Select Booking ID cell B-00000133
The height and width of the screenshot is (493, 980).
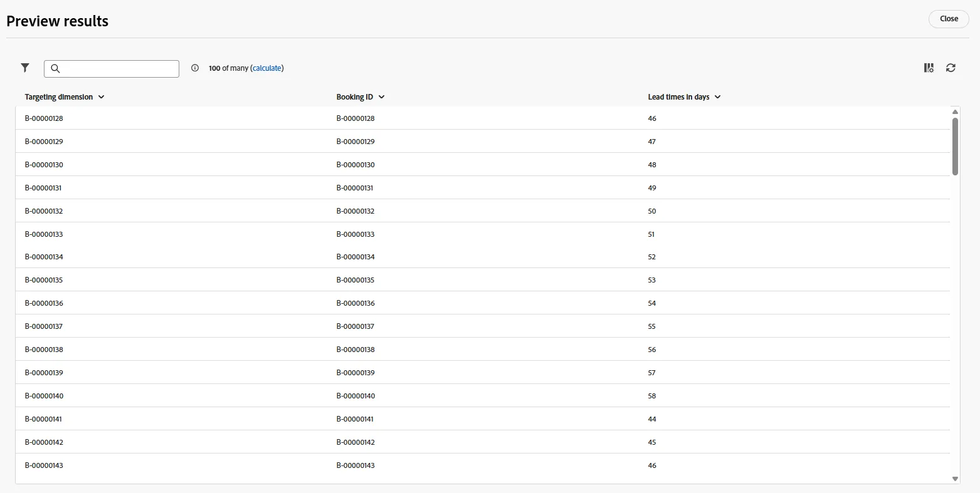356,234
